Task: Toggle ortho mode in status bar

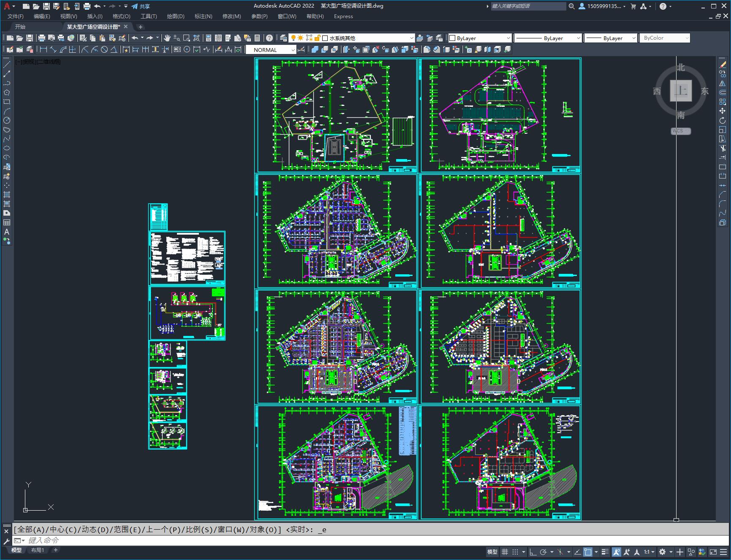Action: point(533,552)
